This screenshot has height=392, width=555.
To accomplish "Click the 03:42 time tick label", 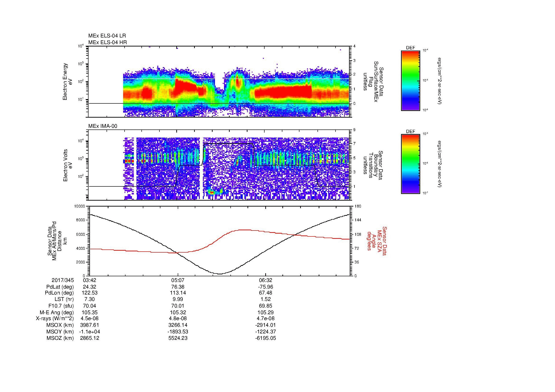I will [89, 280].
